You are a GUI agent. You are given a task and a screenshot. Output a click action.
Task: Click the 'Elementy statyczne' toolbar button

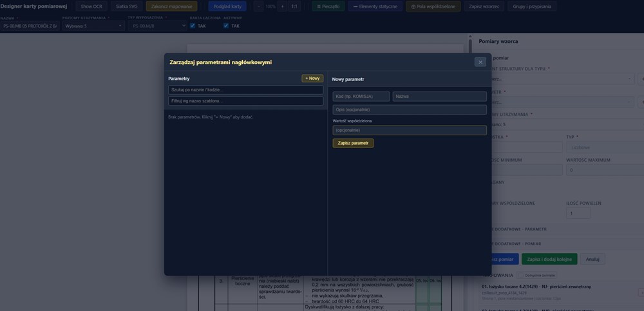coord(375,6)
